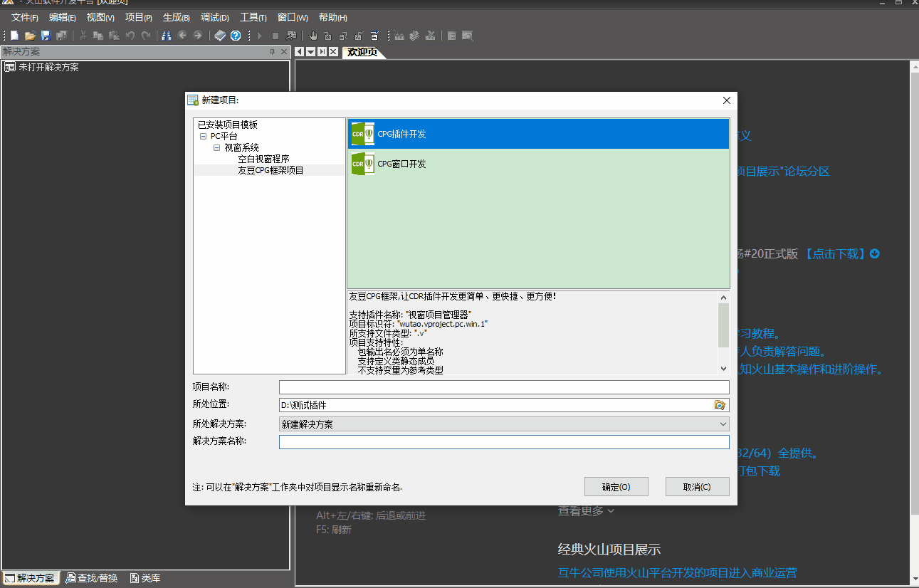Click the binoculars find icon

point(167,36)
